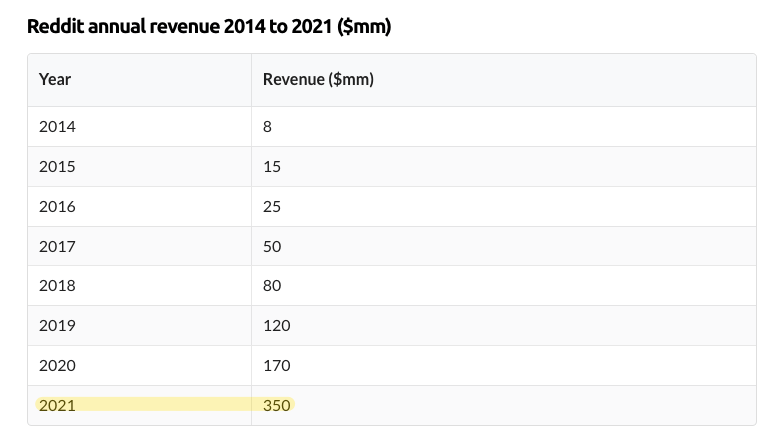Click the revenue value 15

pos(272,166)
